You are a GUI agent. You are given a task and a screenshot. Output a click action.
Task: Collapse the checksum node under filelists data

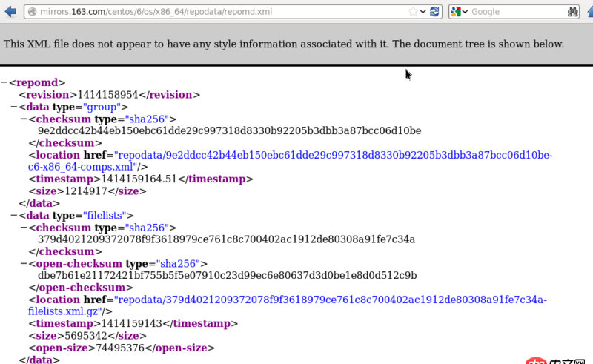click(24, 228)
